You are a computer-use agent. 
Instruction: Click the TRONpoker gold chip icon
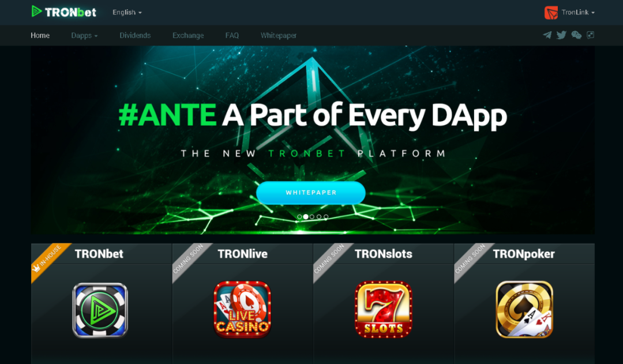click(x=524, y=310)
